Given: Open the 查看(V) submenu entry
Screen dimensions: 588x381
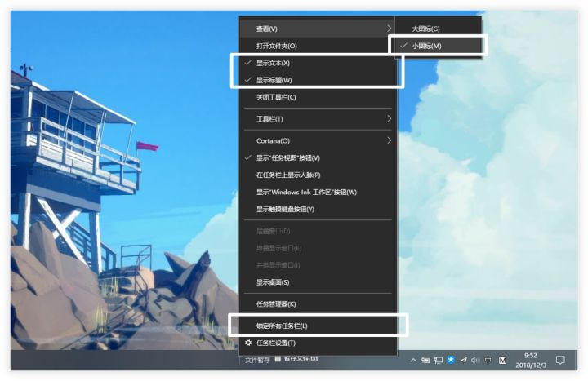Looking at the screenshot, I should (318, 29).
